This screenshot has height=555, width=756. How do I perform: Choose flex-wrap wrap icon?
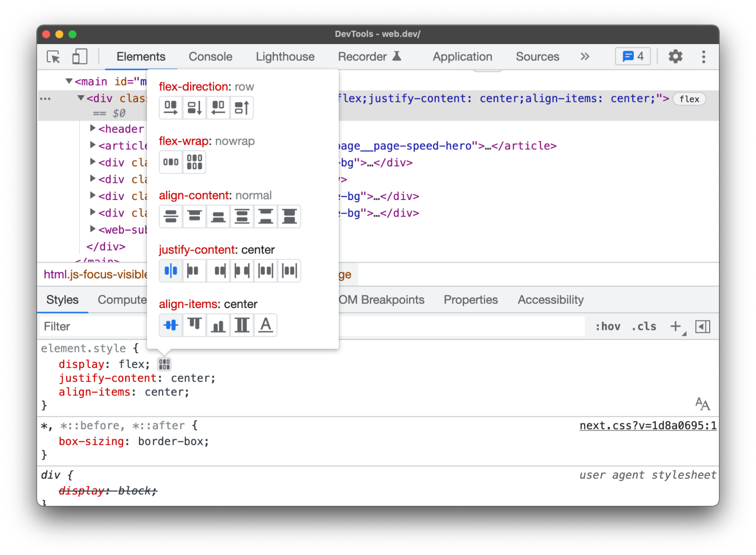(x=194, y=162)
